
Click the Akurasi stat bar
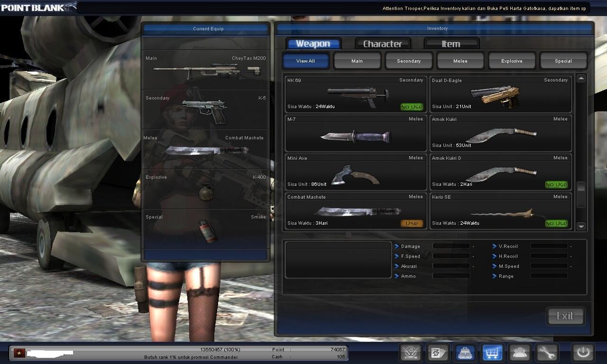[451, 266]
